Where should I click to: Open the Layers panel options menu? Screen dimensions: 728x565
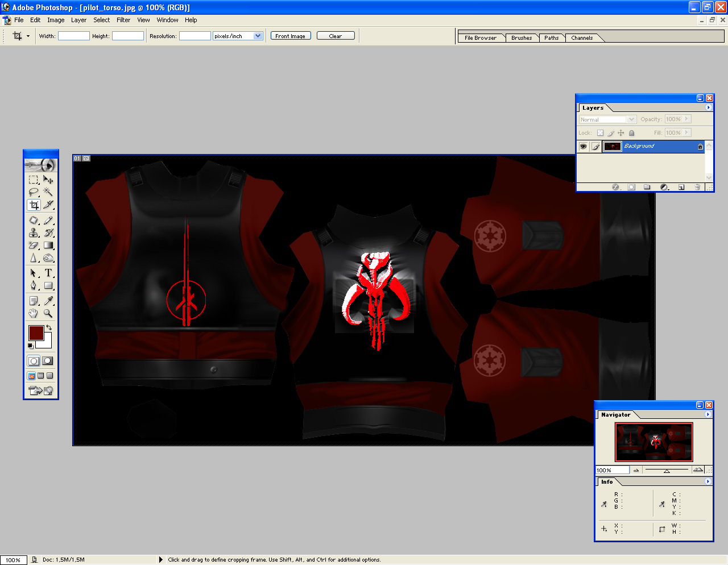pos(708,107)
